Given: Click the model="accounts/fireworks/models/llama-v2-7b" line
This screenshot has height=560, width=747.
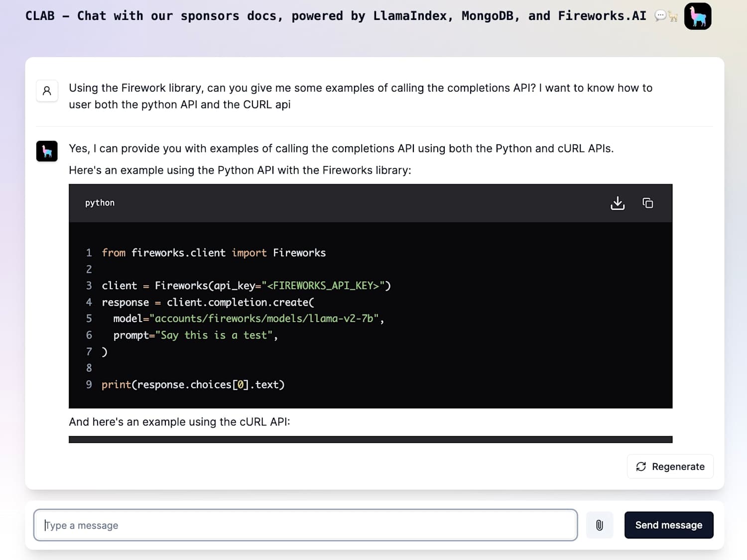Looking at the screenshot, I should [249, 319].
